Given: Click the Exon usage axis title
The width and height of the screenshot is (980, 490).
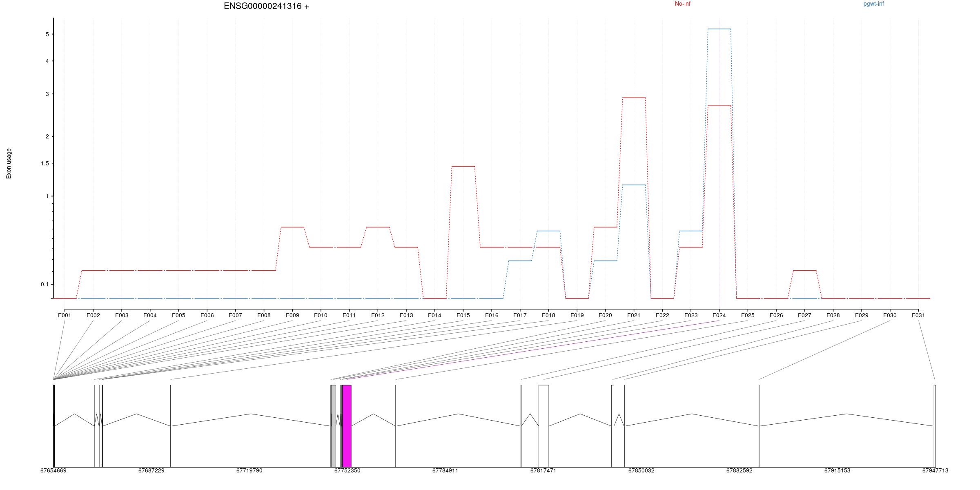Looking at the screenshot, I should pos(9,163).
